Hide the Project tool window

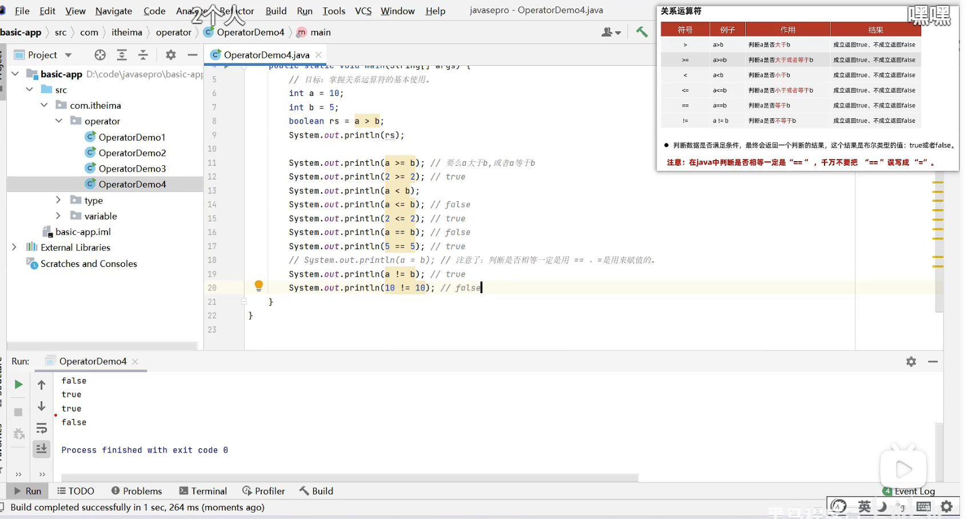click(192, 55)
